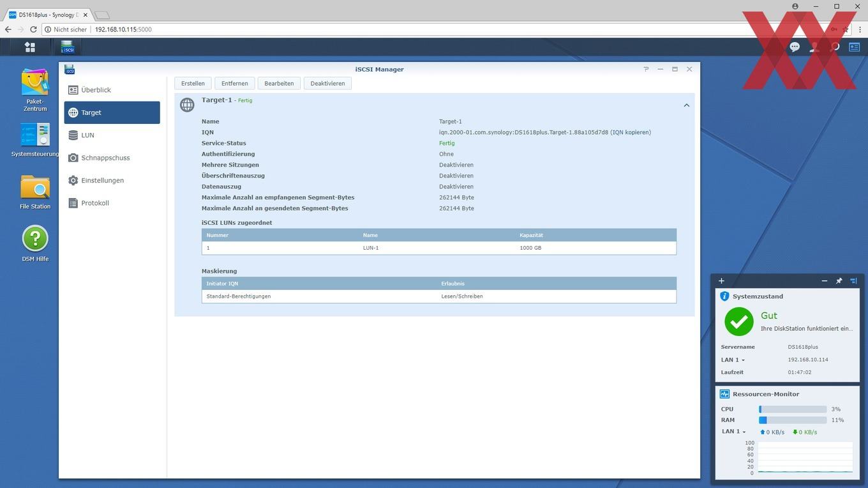Click the network usage graph
The width and height of the screenshot is (868, 488).
(805, 457)
